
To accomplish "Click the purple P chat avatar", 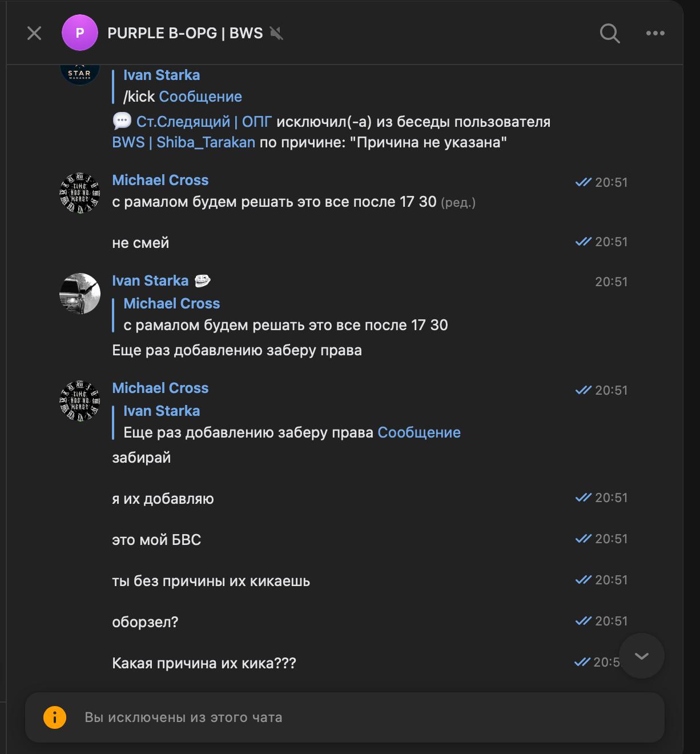I will [80, 33].
